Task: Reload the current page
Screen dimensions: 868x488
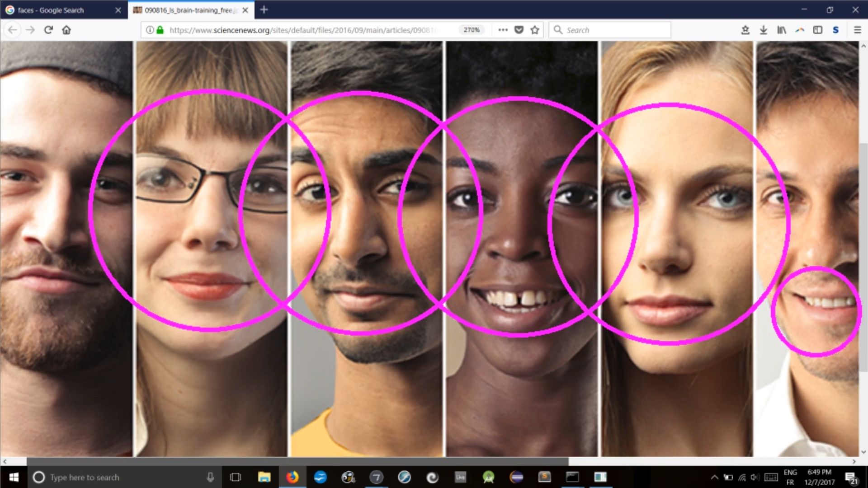Action: (x=48, y=30)
